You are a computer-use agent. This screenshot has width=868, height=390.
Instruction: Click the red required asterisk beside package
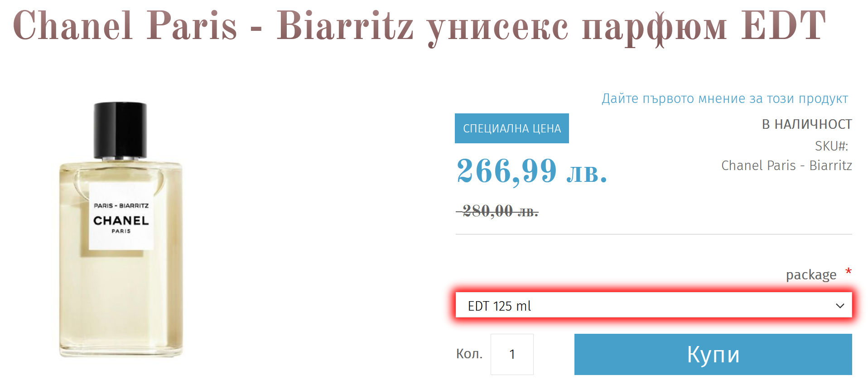848,272
